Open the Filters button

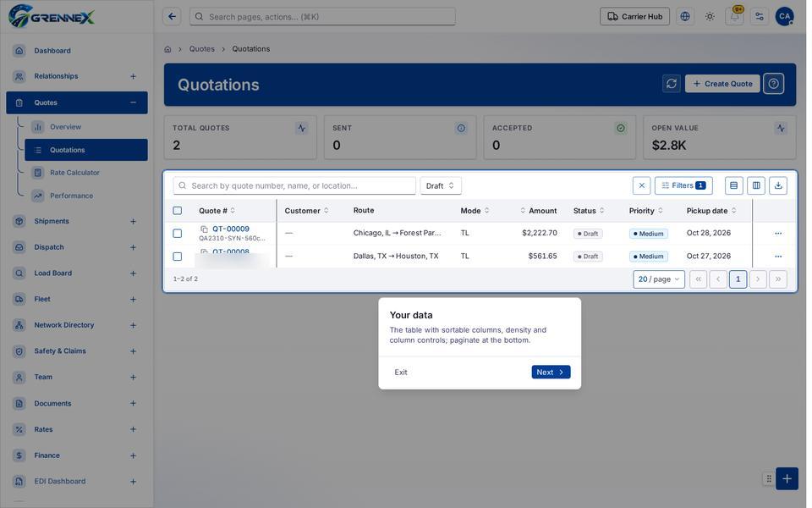tap(683, 185)
